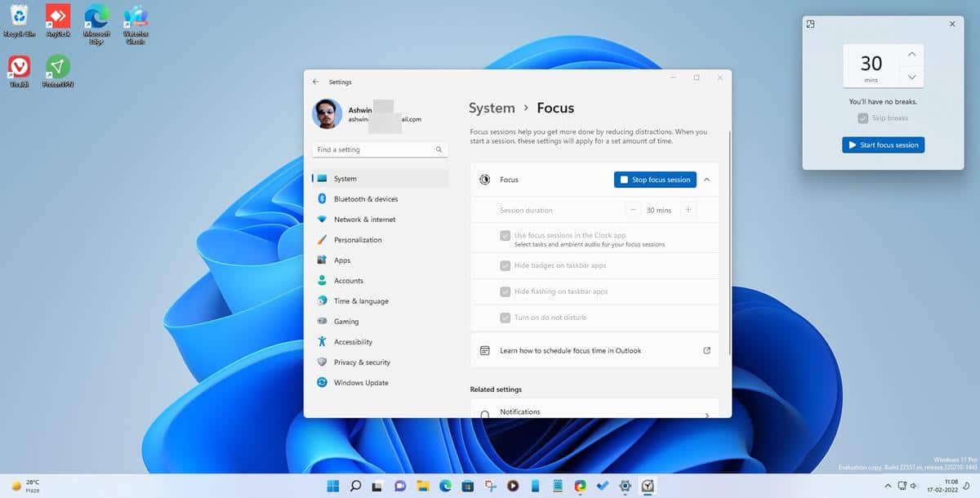Expand the Clock focus widget to full view

click(x=810, y=24)
